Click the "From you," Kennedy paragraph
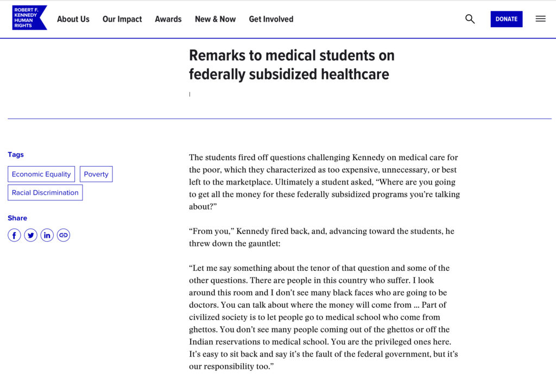The height and width of the screenshot is (392, 556). tap(321, 237)
